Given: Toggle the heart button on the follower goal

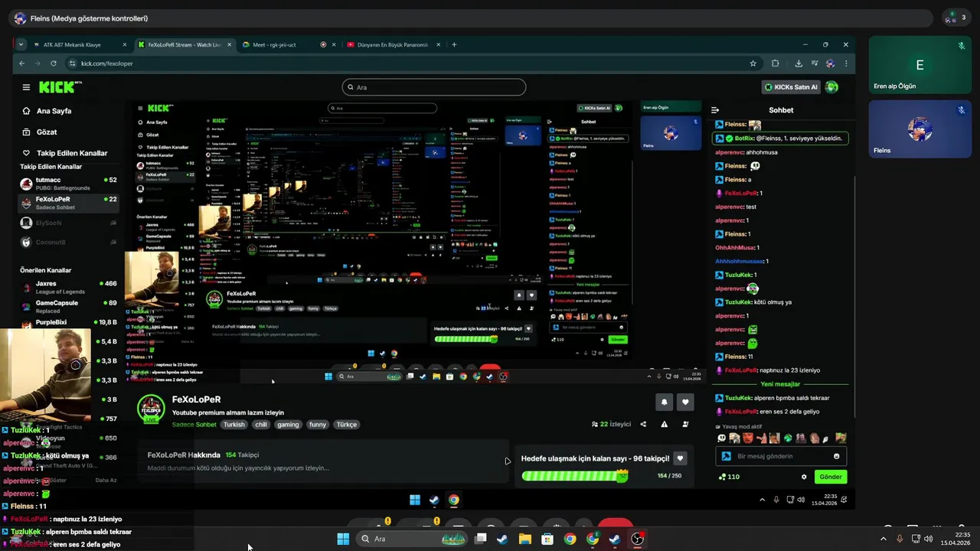Looking at the screenshot, I should [680, 458].
